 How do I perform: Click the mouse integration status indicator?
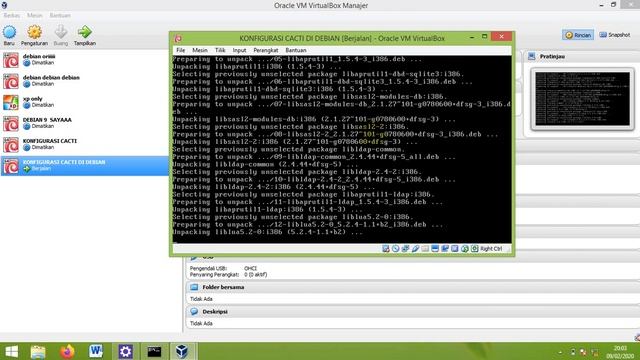click(464, 249)
